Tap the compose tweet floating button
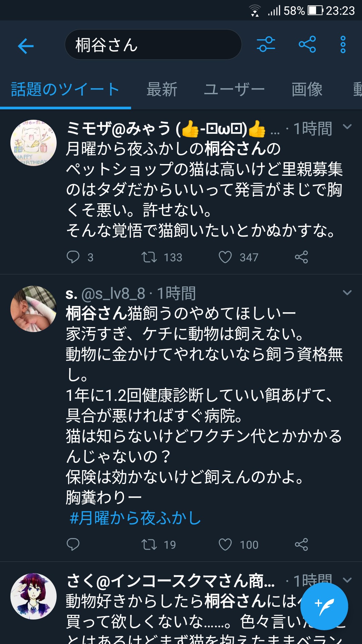Screen dimensions: 362x644 (x=324, y=606)
